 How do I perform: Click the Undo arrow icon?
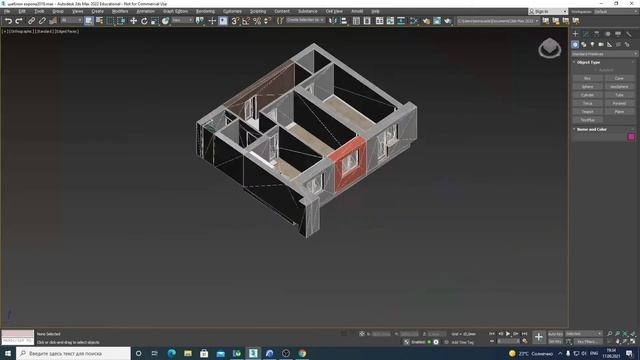[8, 21]
